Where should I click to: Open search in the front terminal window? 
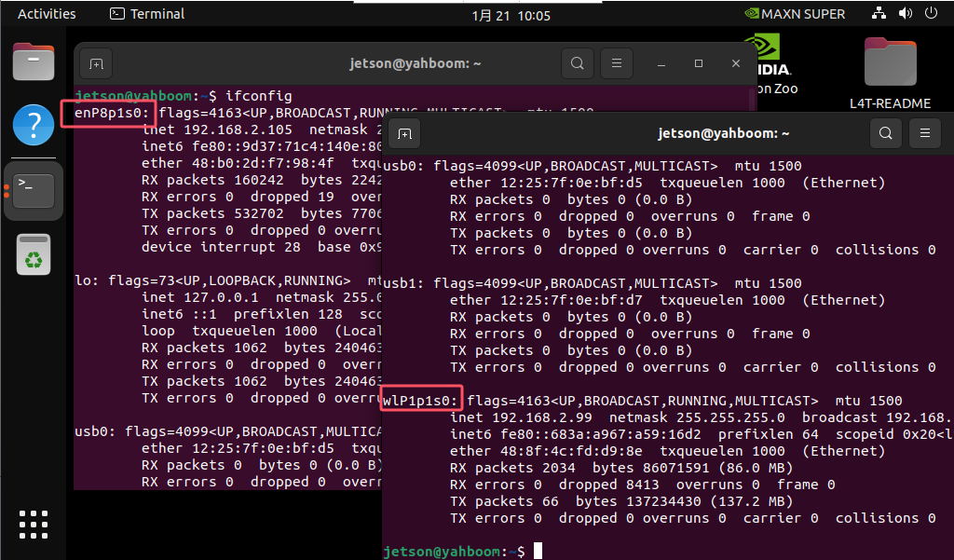tap(886, 133)
